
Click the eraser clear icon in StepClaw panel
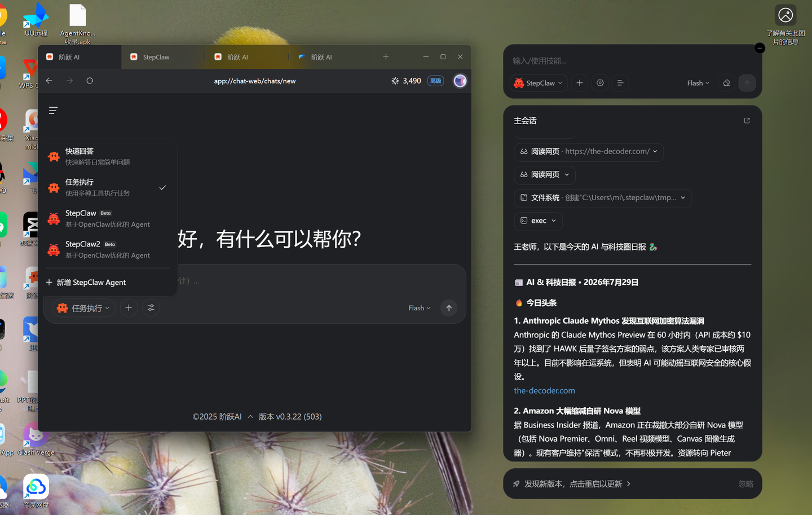coord(726,83)
